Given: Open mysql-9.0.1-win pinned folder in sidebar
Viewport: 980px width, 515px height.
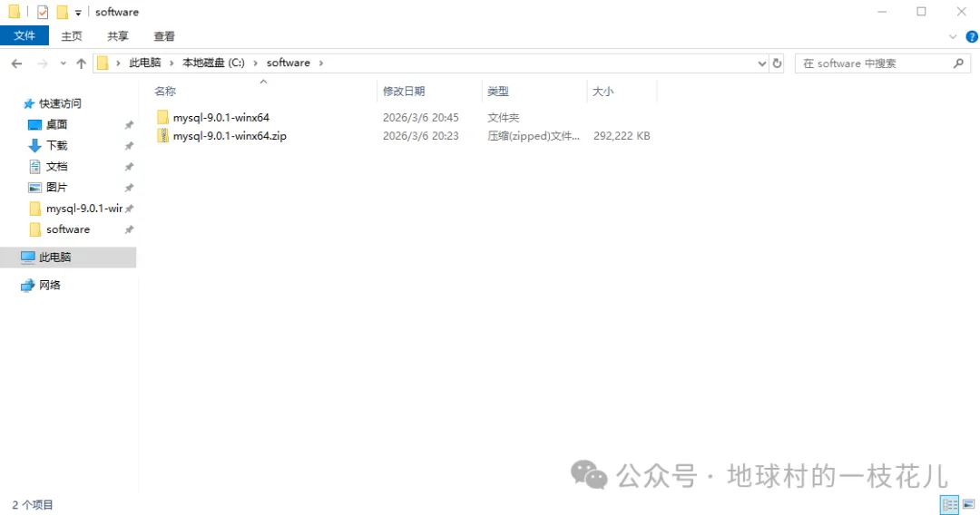Looking at the screenshot, I should pos(84,209).
